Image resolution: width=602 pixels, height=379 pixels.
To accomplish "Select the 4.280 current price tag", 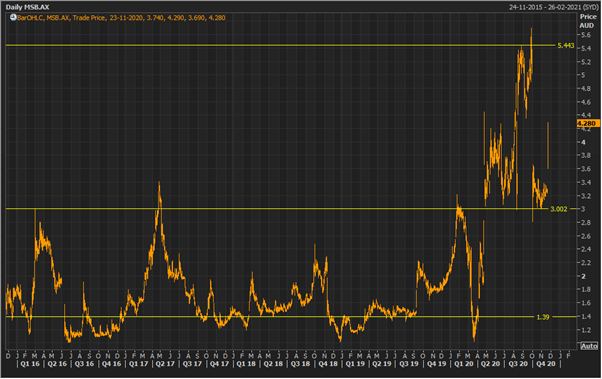I will 587,123.
